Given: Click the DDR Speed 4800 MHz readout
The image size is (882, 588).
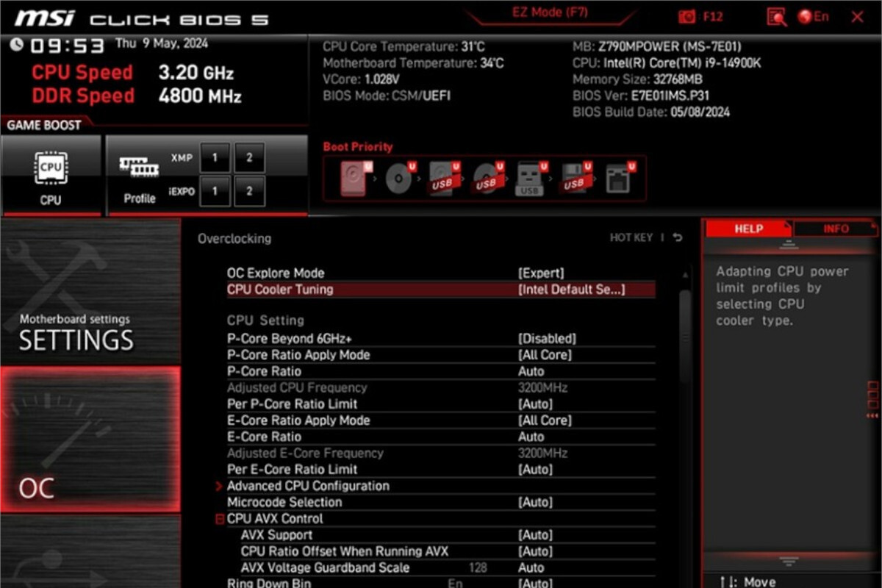Looking at the screenshot, I should point(136,96).
